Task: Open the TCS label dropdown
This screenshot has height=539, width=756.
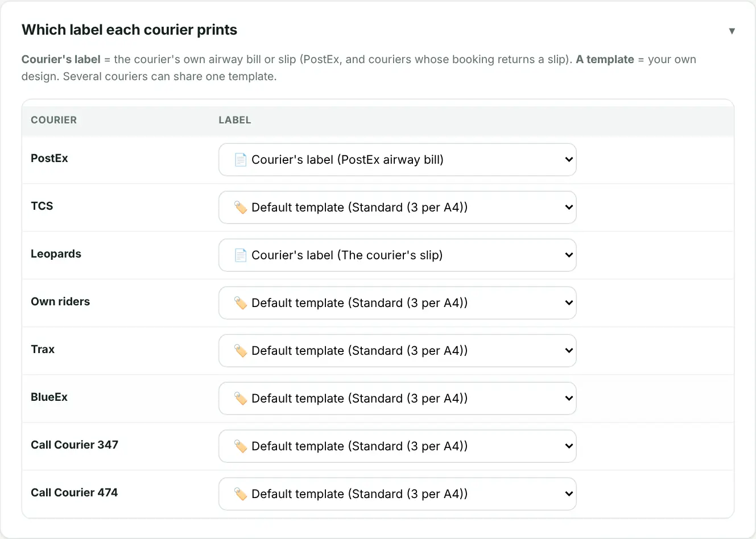Action: point(398,208)
